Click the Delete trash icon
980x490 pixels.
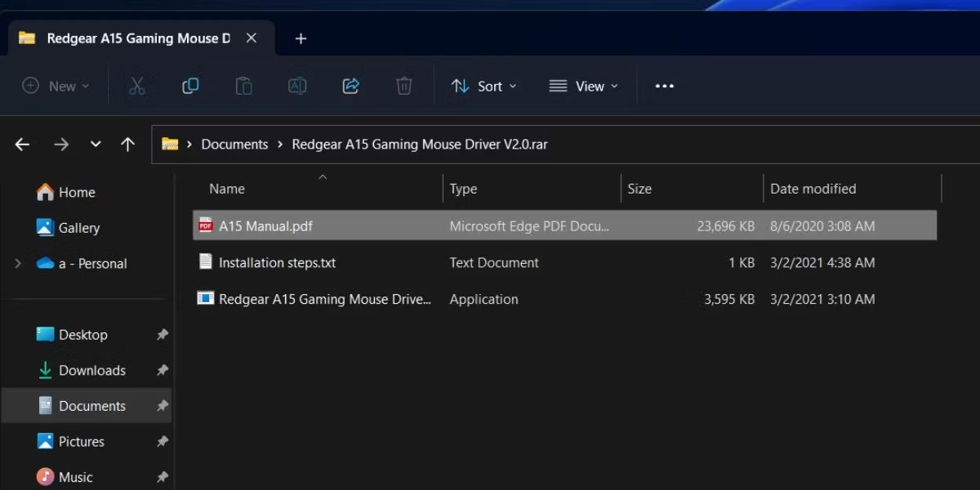pos(403,86)
